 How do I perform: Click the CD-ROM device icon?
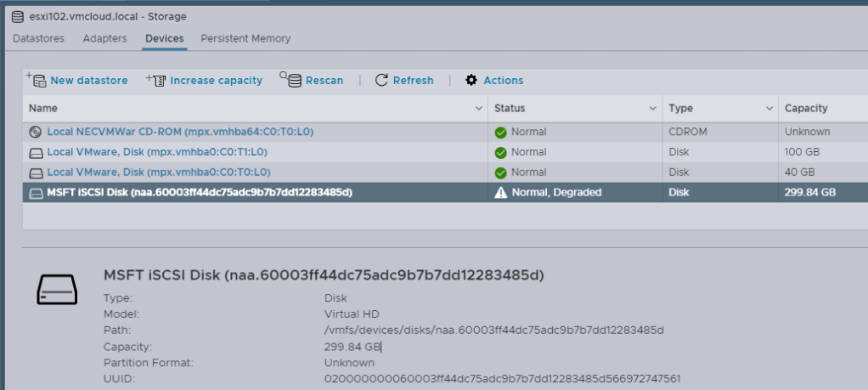[x=35, y=132]
